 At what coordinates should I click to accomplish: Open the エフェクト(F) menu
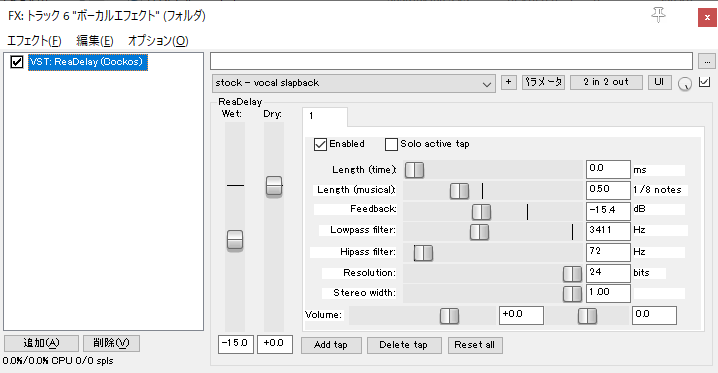(x=34, y=41)
